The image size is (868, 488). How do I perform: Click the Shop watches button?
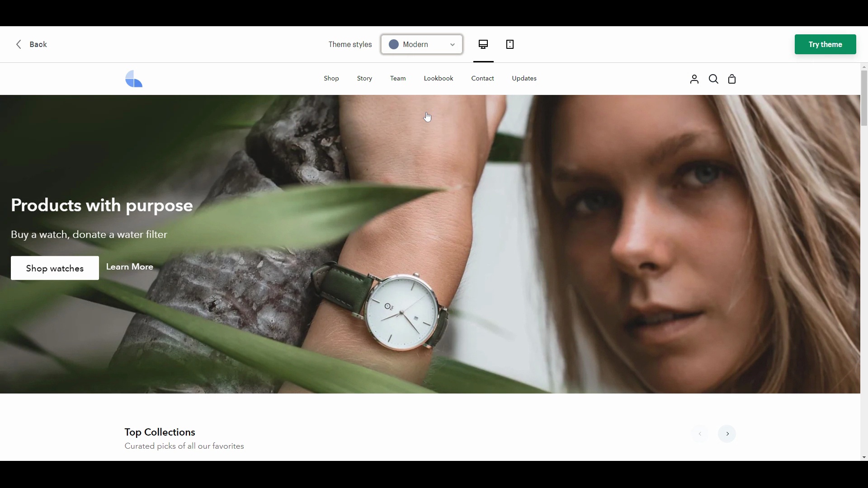(x=55, y=268)
